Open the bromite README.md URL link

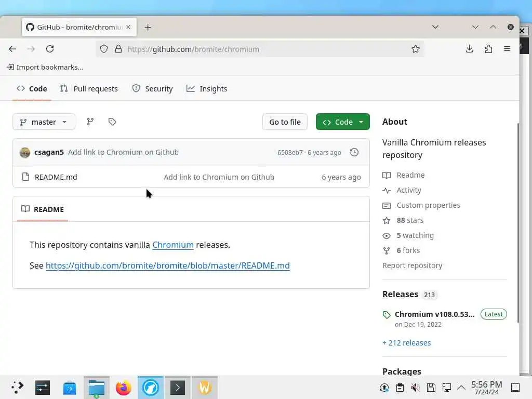point(168,265)
